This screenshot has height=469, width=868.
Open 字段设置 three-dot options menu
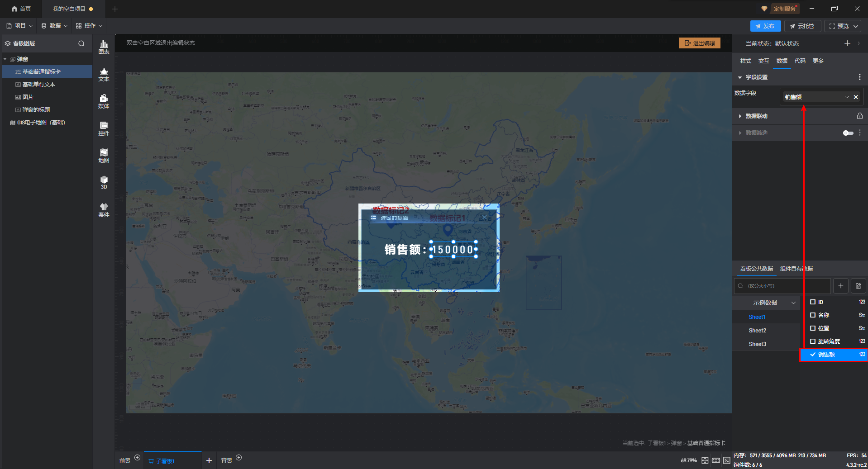pyautogui.click(x=859, y=77)
